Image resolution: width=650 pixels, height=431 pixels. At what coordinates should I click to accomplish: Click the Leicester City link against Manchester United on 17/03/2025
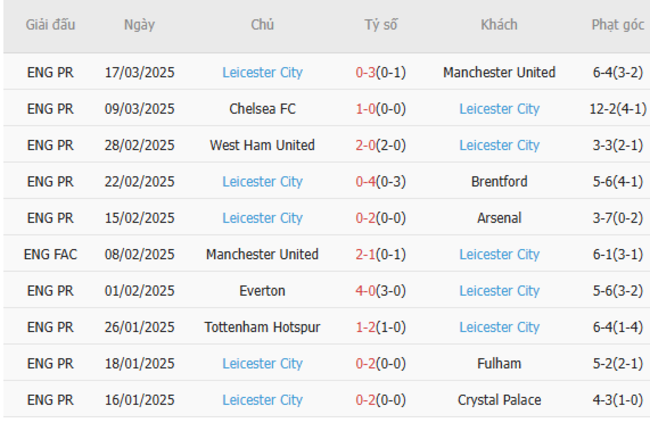pos(262,72)
